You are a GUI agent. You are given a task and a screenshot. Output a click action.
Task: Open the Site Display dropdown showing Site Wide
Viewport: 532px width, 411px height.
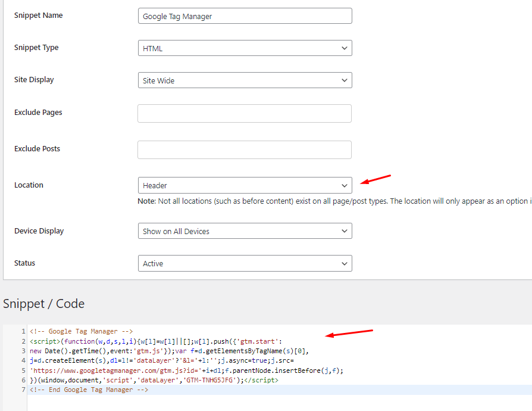[245, 80]
